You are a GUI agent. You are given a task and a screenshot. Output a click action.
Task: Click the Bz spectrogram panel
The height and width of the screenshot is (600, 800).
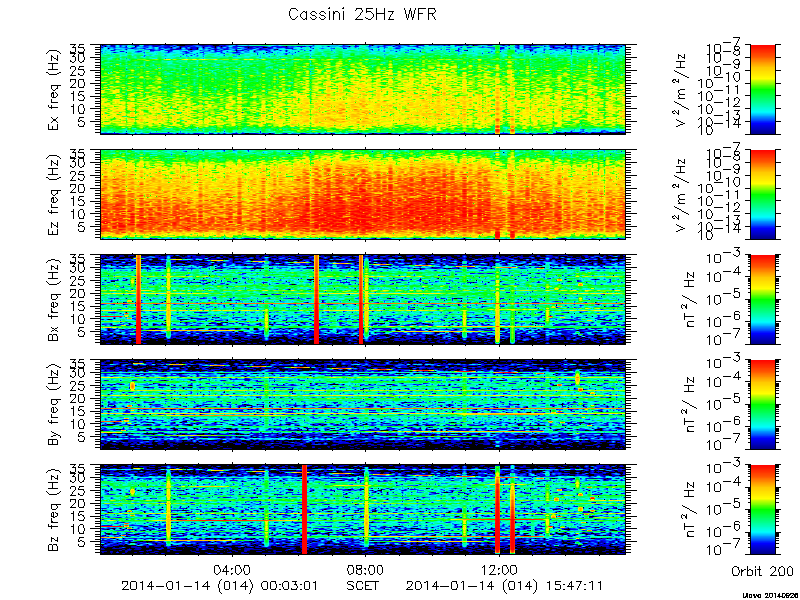[363, 510]
